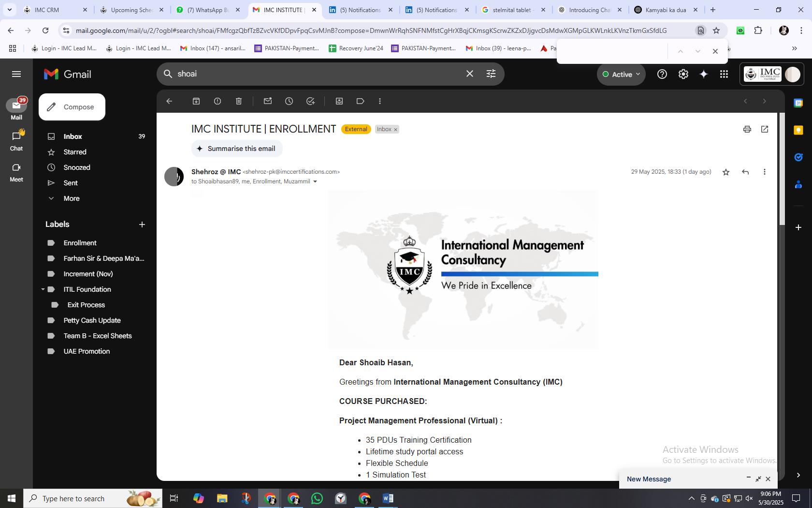Reply to the Shehroz @ IMC message
This screenshot has height=508, width=812.
(x=745, y=172)
